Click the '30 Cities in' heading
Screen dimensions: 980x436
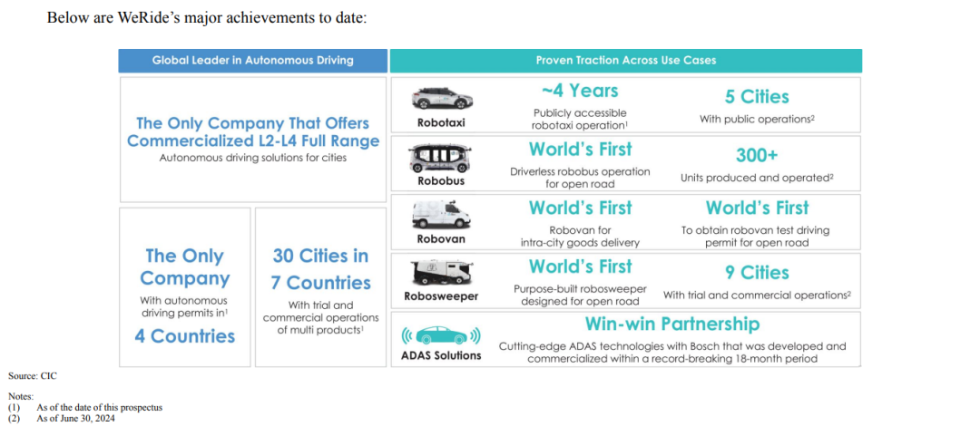click(x=320, y=256)
